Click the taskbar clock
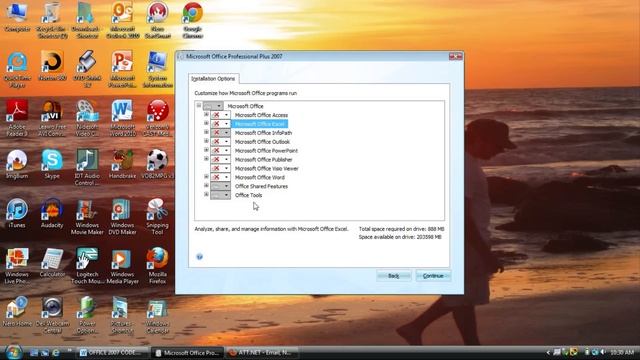 click(622, 352)
